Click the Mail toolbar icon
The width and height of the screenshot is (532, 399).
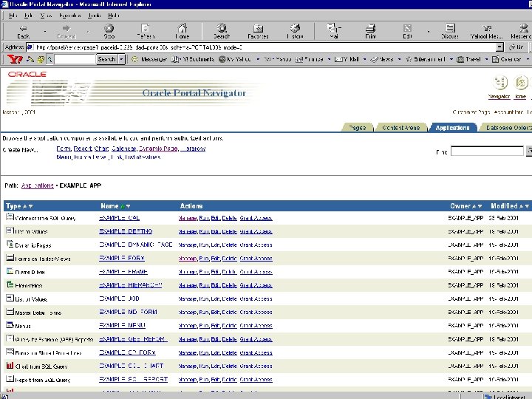[334, 31]
